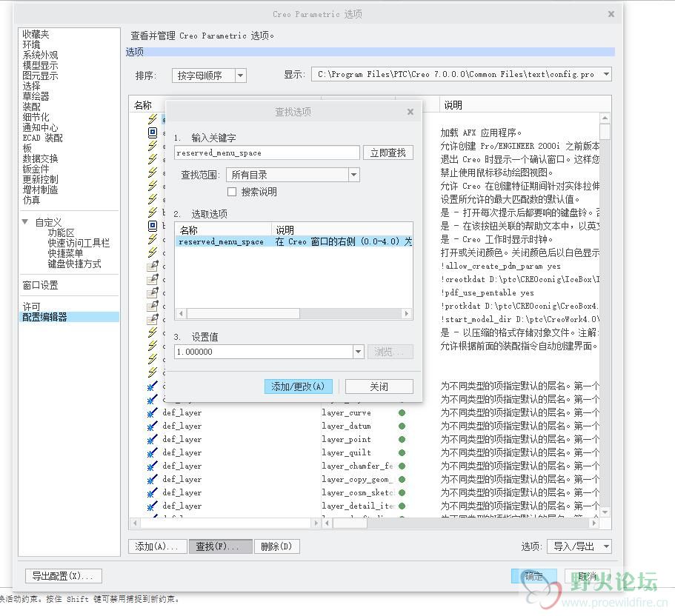Click the 说明 column header in the options list
Screen dimensions: 675x616
(453, 105)
